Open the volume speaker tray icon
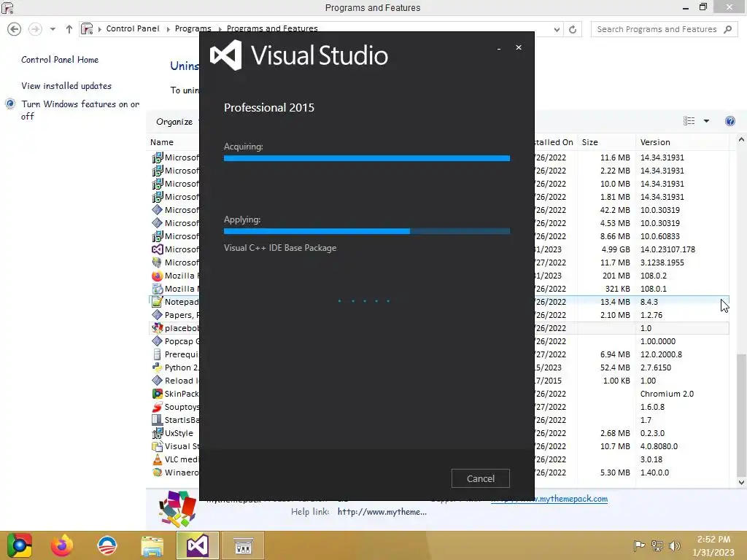This screenshot has width=747, height=560. [x=674, y=546]
